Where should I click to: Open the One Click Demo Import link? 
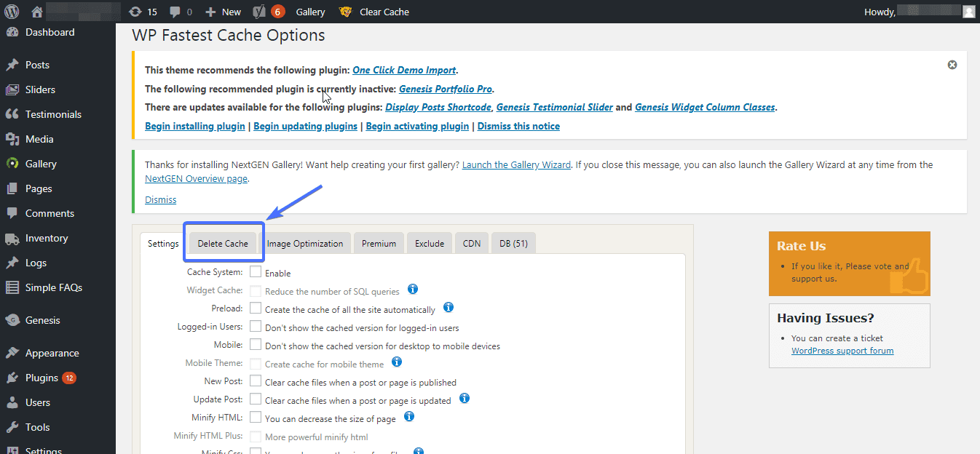click(x=404, y=71)
